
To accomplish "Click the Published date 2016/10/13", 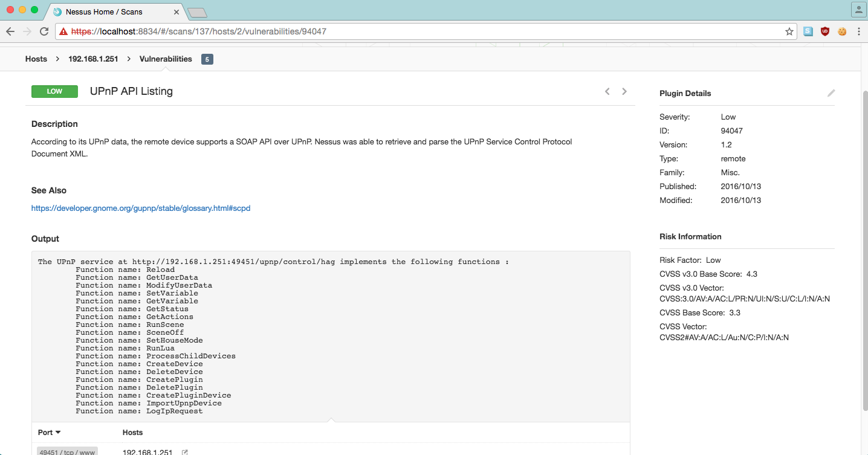I will [x=741, y=186].
